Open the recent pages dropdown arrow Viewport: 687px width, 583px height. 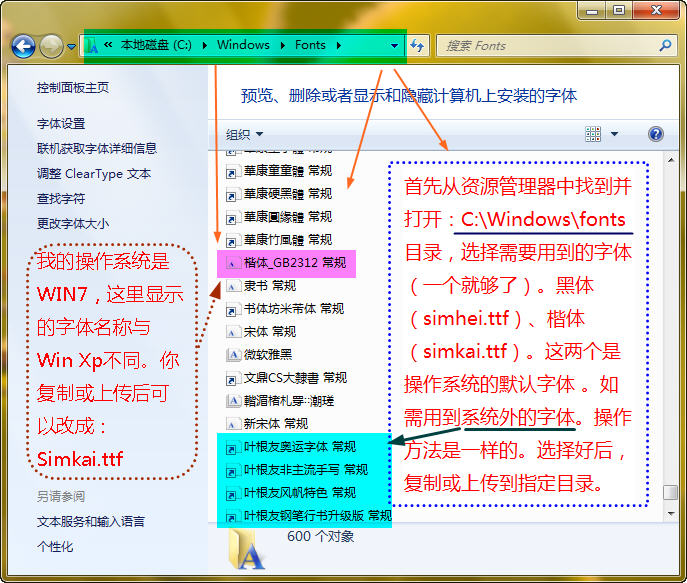click(71, 46)
